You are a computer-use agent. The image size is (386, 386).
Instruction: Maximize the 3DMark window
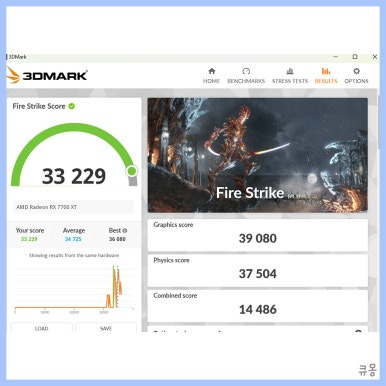coord(355,57)
